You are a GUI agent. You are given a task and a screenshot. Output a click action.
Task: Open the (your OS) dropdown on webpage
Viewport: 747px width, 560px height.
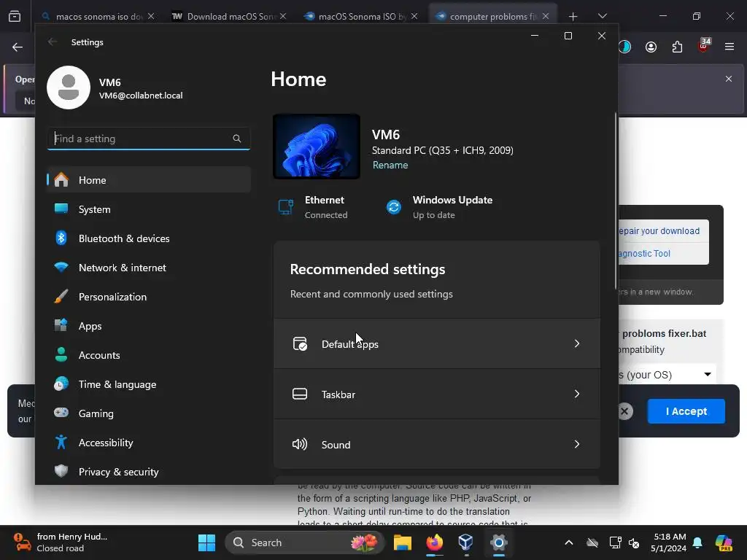pos(667,375)
